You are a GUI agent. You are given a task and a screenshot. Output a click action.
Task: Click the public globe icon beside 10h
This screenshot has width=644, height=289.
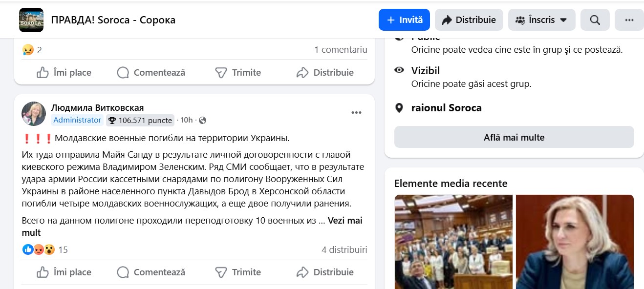pyautogui.click(x=203, y=120)
